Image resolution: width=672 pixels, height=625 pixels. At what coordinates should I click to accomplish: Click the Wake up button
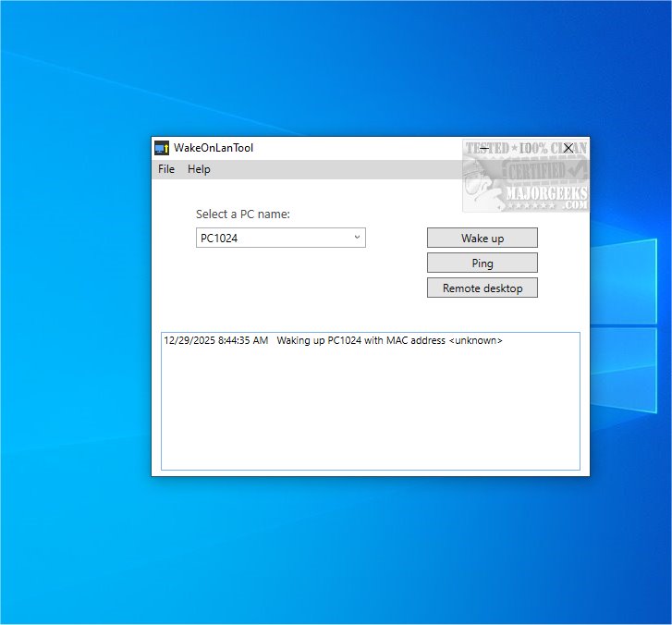pyautogui.click(x=483, y=238)
